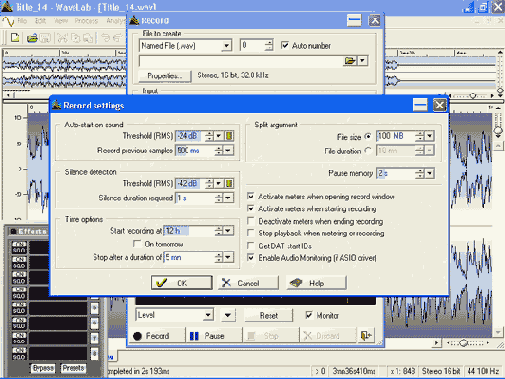
Task: Select the File duration radio button
Action: tap(368, 151)
